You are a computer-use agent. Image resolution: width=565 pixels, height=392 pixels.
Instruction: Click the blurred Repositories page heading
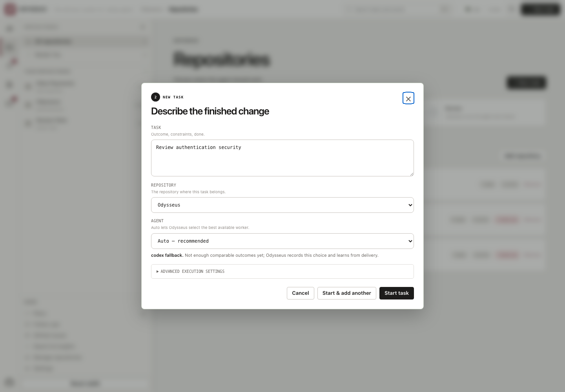coord(222,60)
